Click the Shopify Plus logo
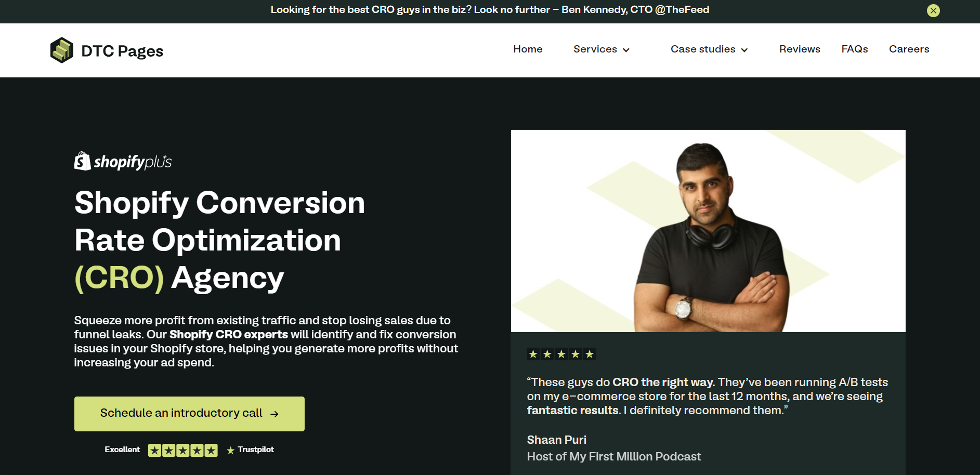The width and height of the screenshot is (980, 475). click(123, 161)
